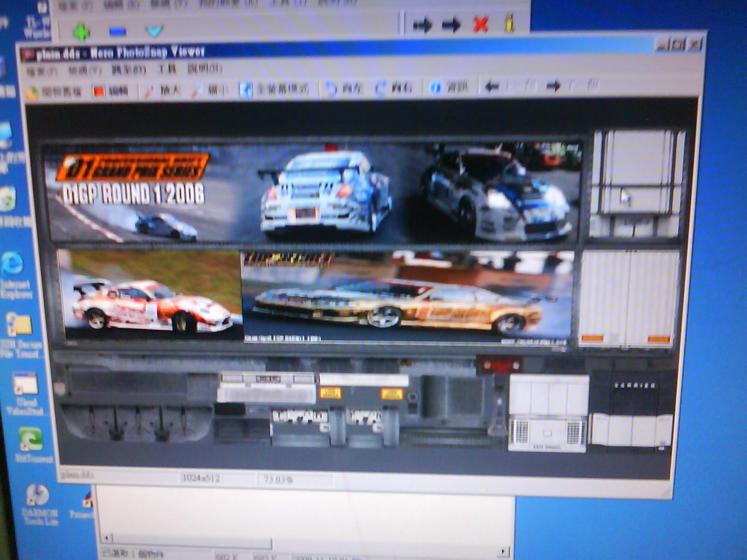Open the first menu (檔案) in Nero PhotoSnap Viewer
This screenshot has width=747, height=560.
click(42, 71)
